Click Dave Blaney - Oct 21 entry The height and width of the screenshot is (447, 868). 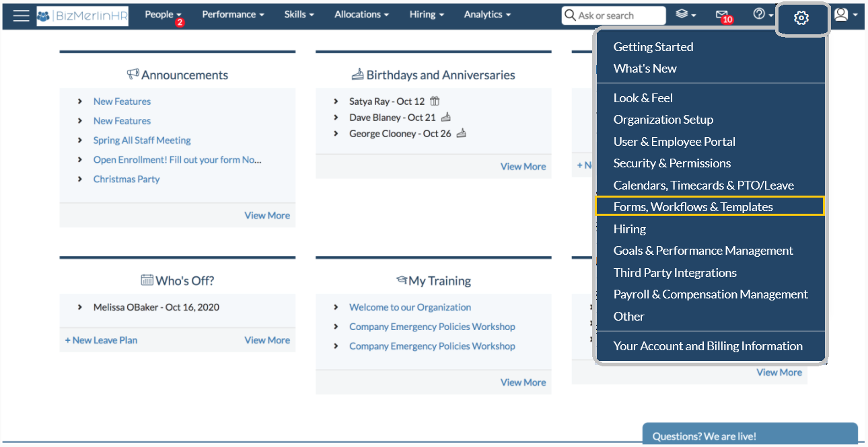coord(392,118)
